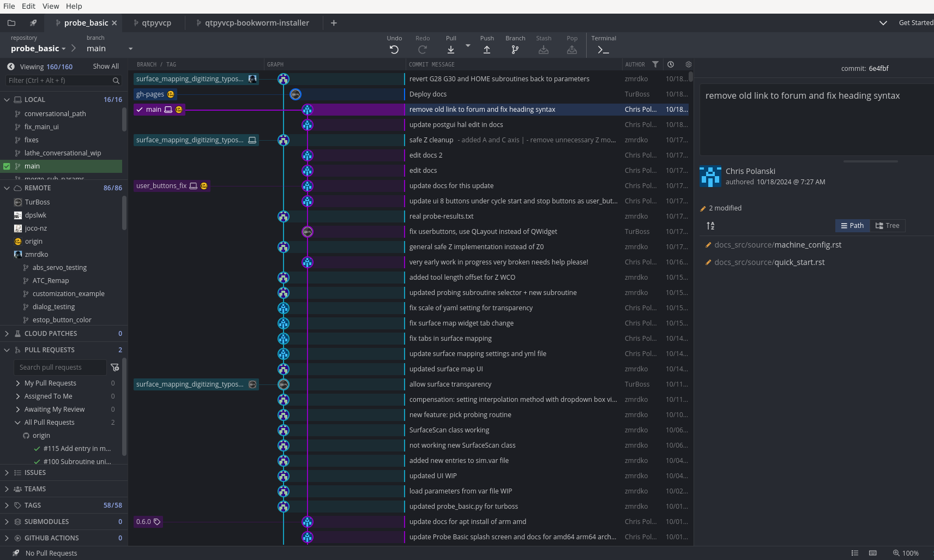Viewport: 934px width, 560px height.
Task: Open the Edit menu
Action: coord(28,6)
